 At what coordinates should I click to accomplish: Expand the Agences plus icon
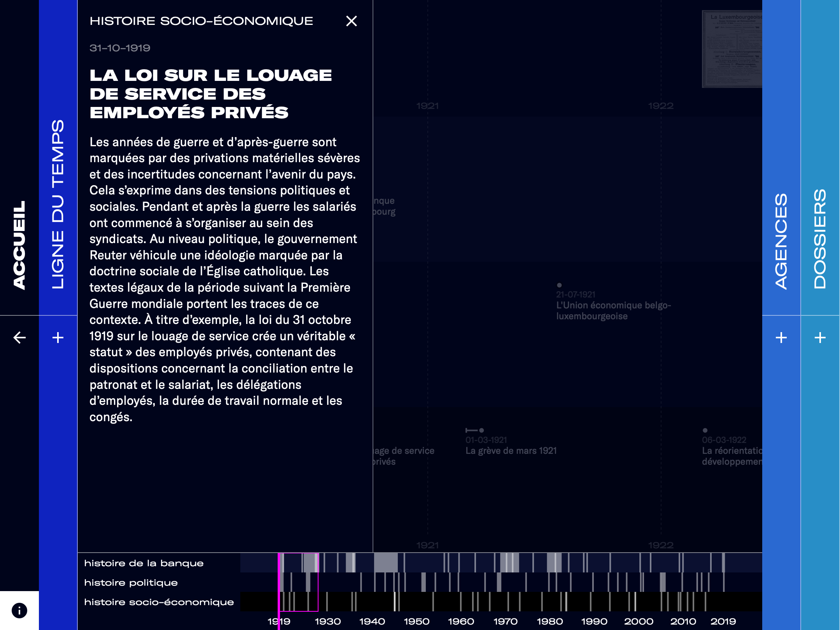click(781, 337)
